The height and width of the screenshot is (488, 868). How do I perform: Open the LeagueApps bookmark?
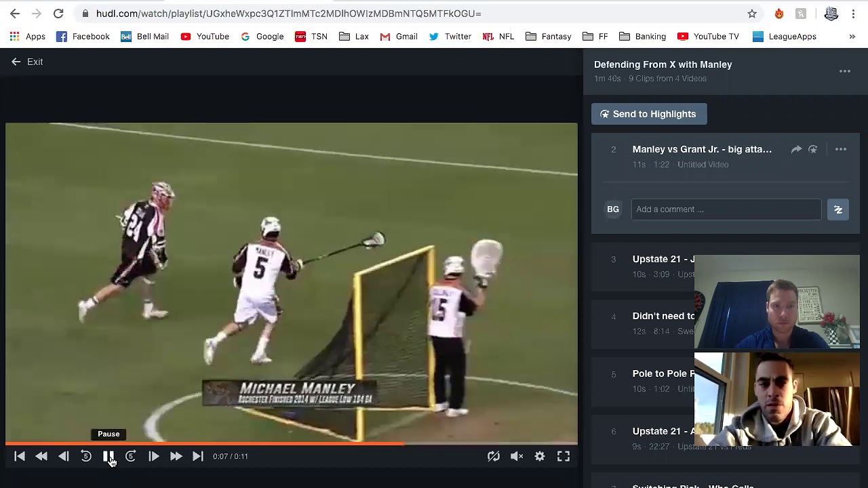pyautogui.click(x=785, y=37)
